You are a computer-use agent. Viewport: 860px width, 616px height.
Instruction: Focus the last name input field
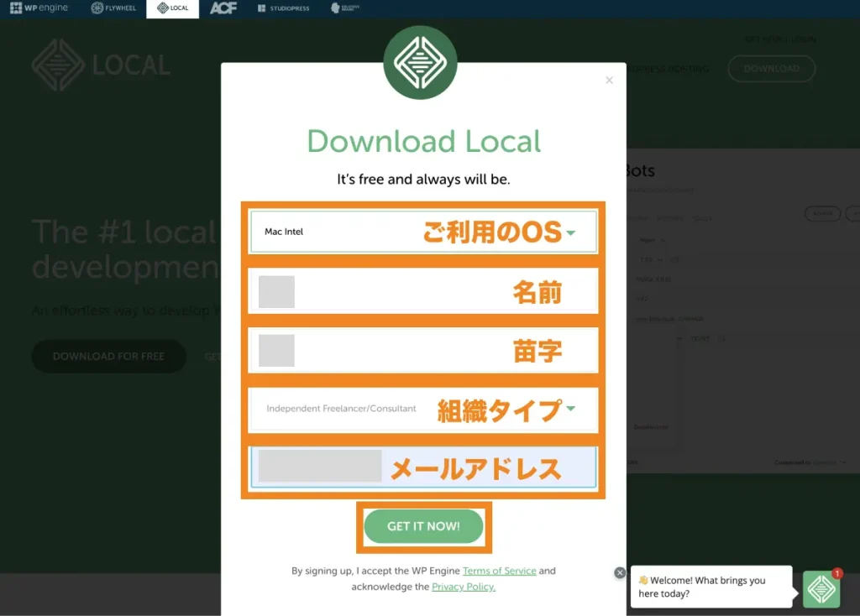pos(423,350)
